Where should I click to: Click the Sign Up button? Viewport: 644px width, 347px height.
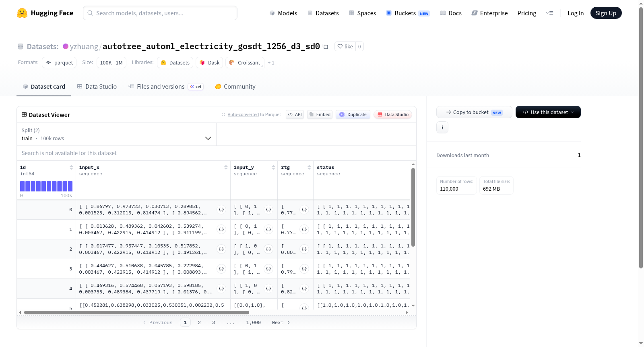[606, 13]
